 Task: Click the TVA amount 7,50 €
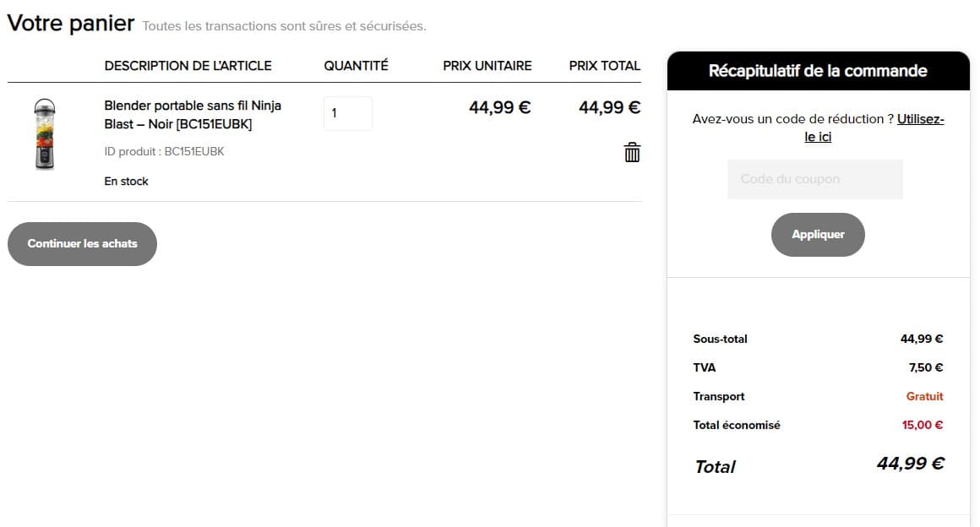point(926,367)
